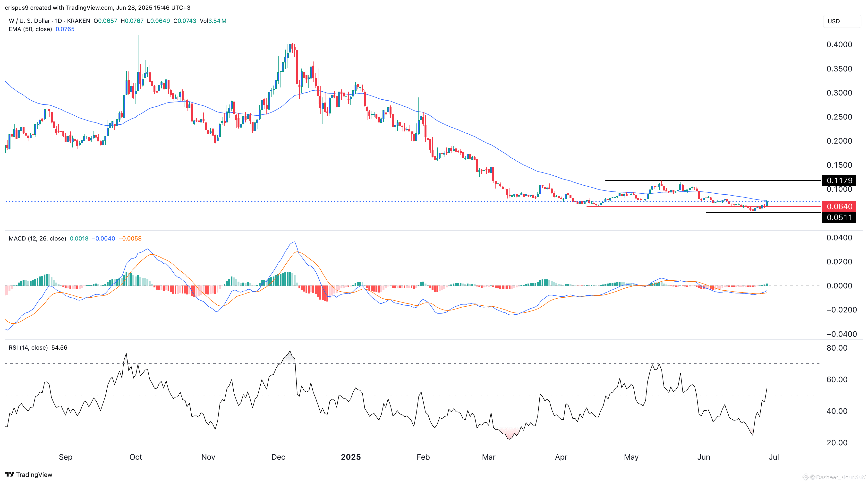Select the EMA (50, close) indicator legend
The image size is (868, 483).
coord(30,29)
